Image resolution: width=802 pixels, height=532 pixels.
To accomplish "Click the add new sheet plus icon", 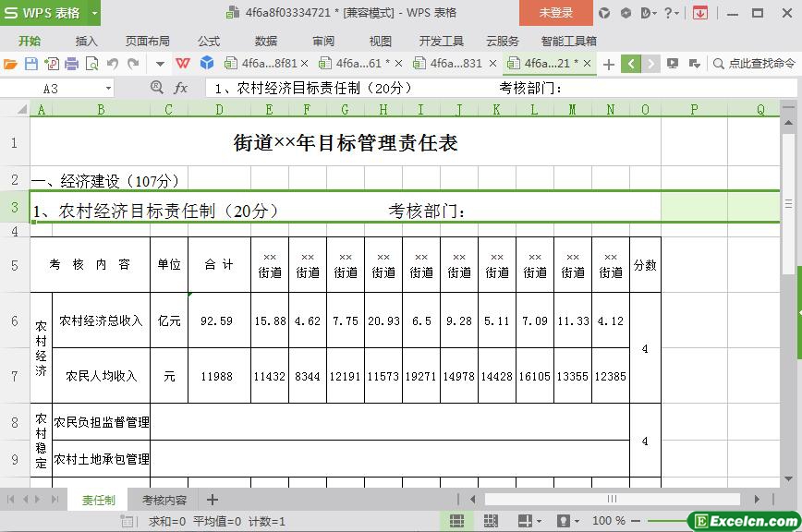I will [213, 500].
